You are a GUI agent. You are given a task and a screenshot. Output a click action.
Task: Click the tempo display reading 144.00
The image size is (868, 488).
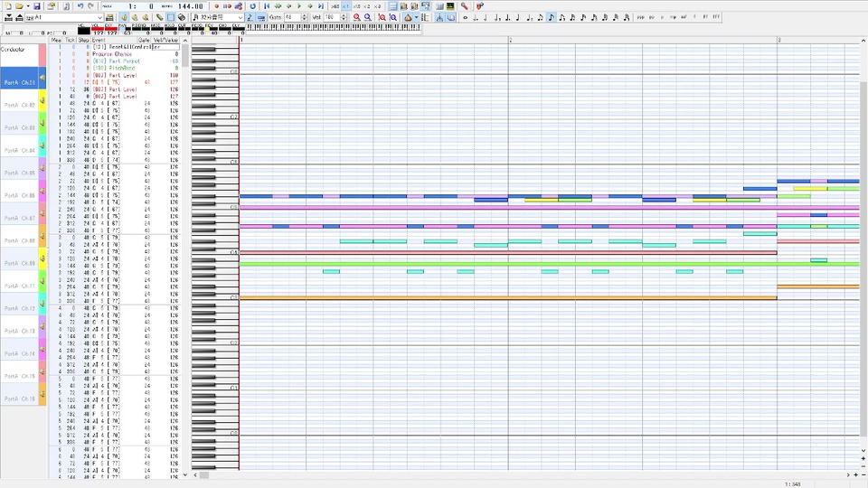[x=191, y=6]
